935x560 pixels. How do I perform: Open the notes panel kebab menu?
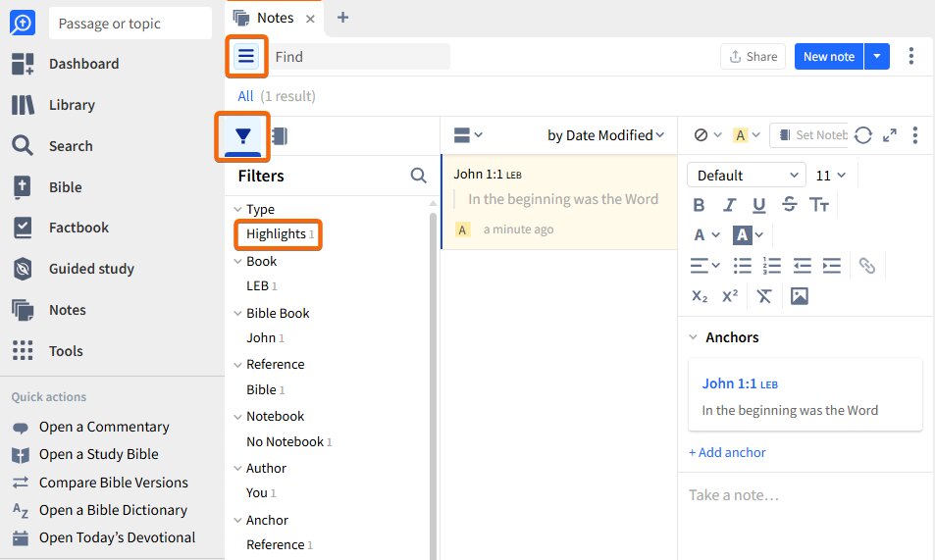click(x=911, y=56)
